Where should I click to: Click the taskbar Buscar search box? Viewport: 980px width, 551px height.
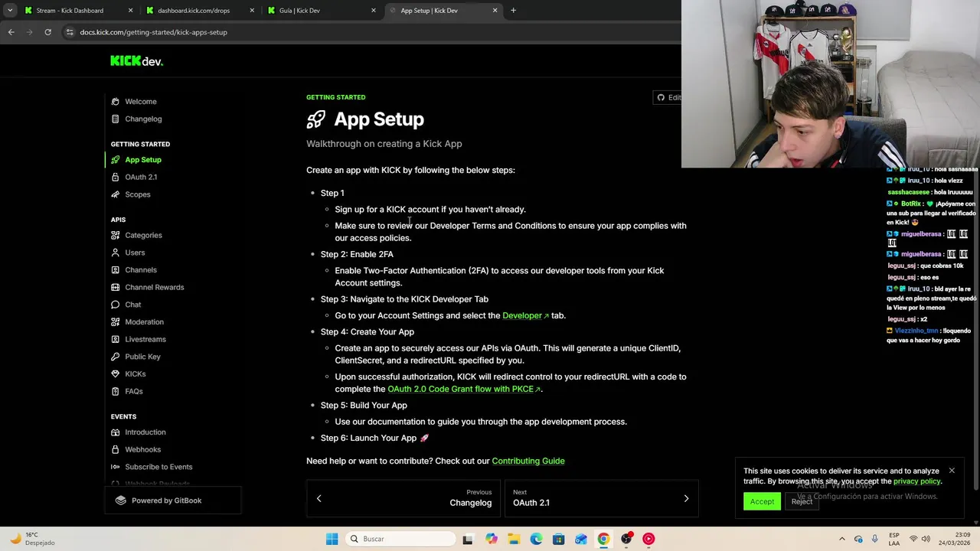coord(399,539)
